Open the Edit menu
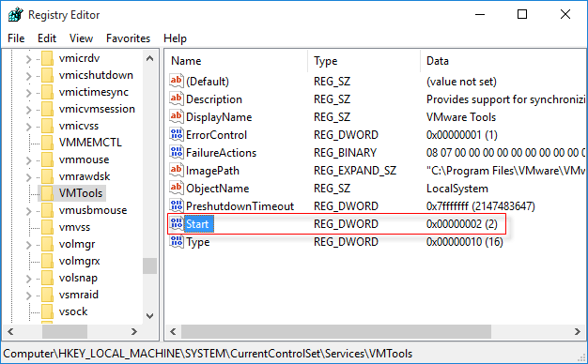This screenshot has height=364, width=588. point(47,38)
